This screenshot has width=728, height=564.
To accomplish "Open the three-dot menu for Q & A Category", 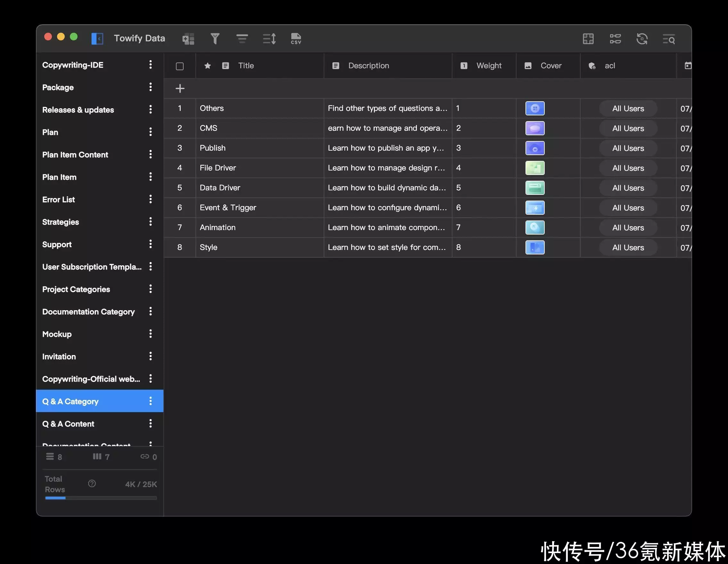I will 151,401.
